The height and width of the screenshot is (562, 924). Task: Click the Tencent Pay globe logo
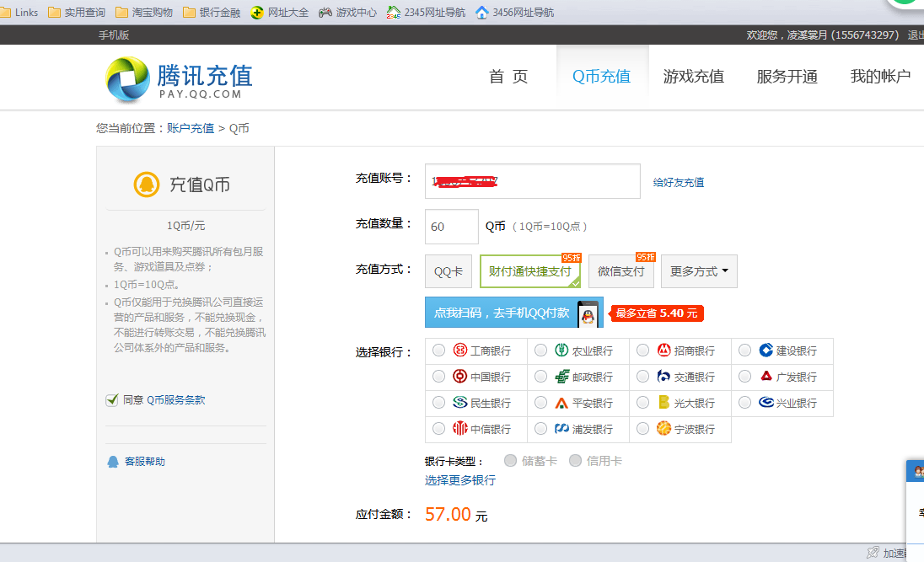pos(127,79)
